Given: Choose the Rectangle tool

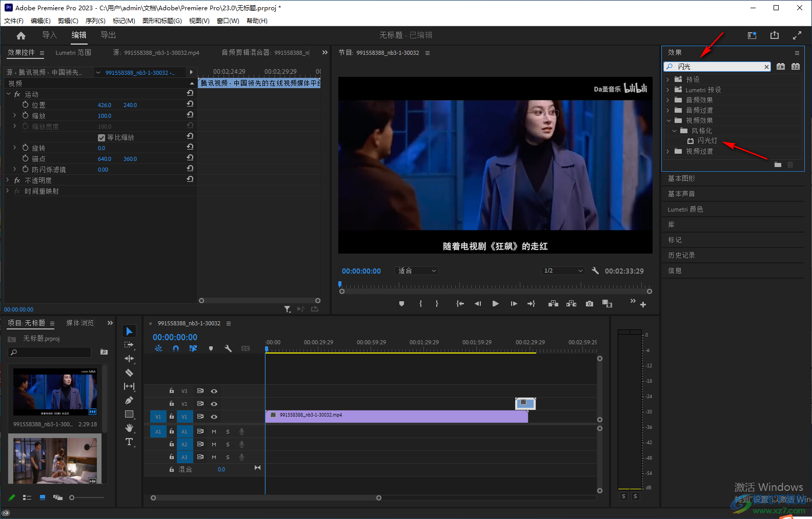Looking at the screenshot, I should (129, 414).
